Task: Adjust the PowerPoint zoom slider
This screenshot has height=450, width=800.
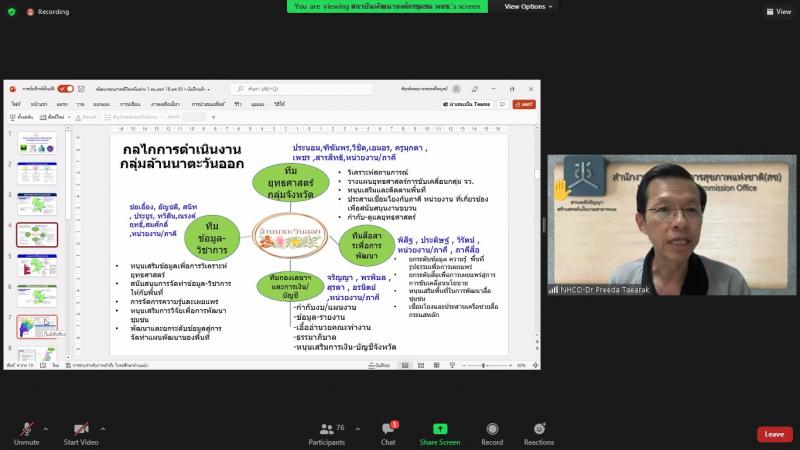Action: (483, 365)
